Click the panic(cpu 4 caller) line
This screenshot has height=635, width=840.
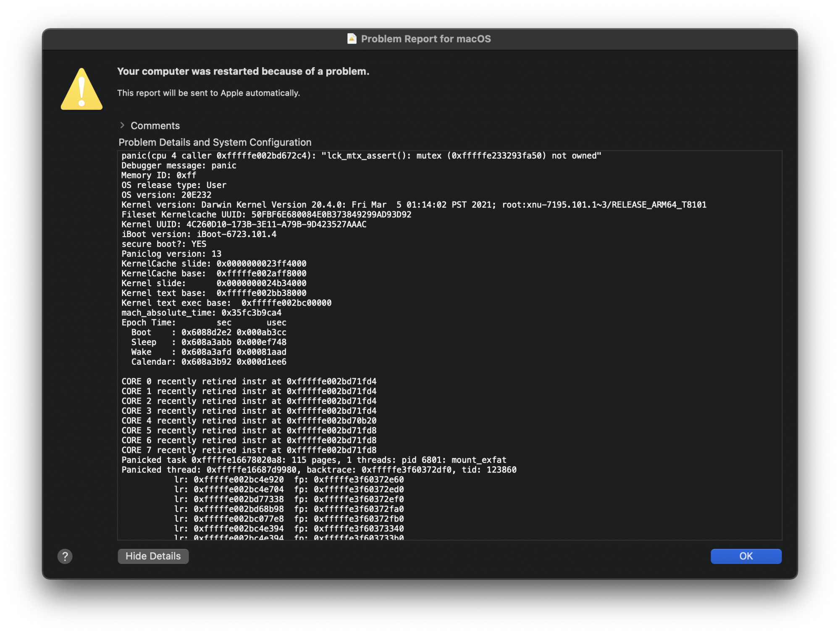(361, 156)
